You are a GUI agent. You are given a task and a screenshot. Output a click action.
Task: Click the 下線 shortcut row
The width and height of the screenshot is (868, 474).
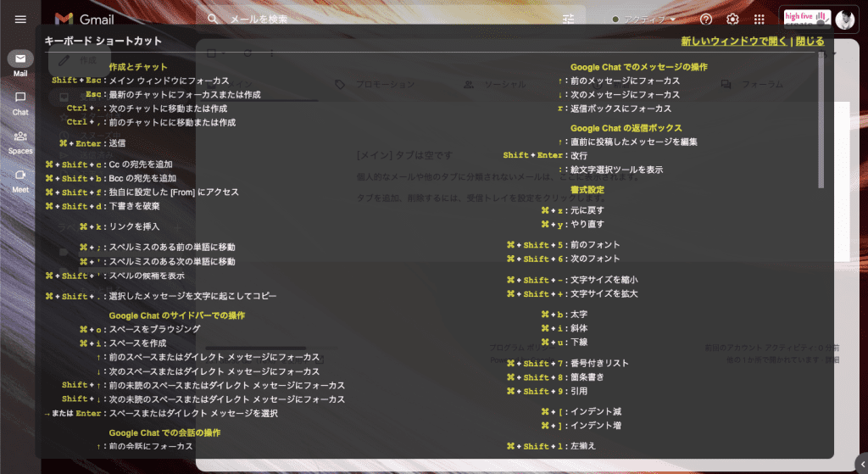[564, 343]
